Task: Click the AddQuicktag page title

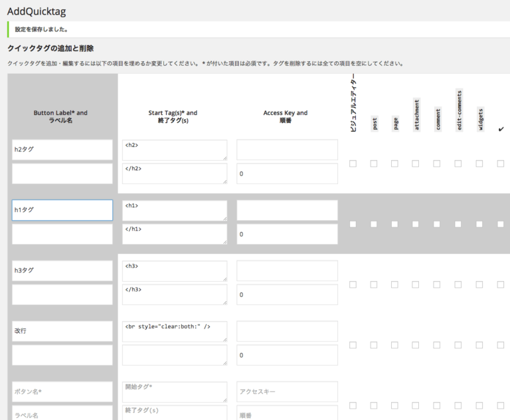Action: pyautogui.click(x=37, y=11)
